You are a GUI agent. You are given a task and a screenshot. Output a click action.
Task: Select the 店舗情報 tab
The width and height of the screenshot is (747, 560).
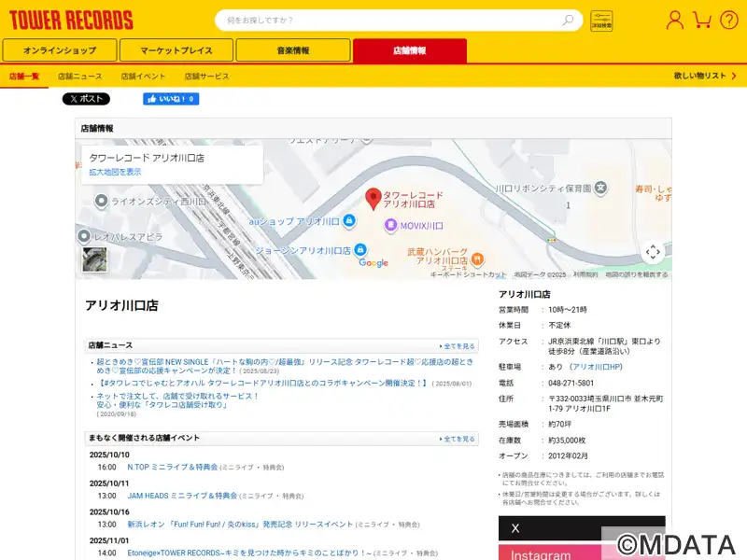pyautogui.click(x=410, y=50)
